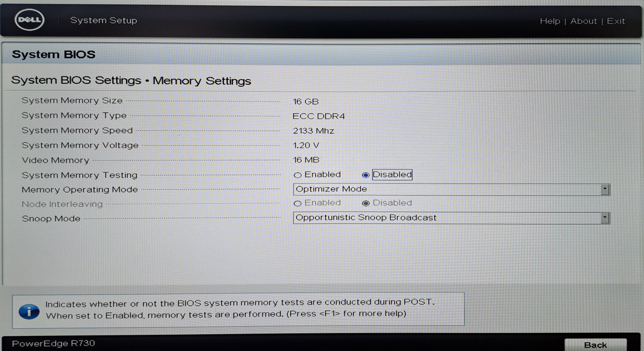Click the Node Interleaving label
The height and width of the screenshot is (351, 644).
pos(62,204)
